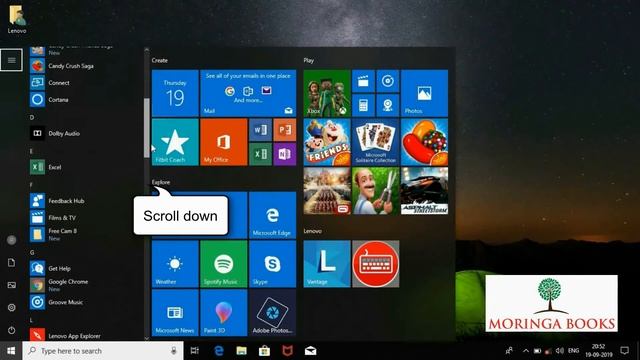Open the notification Action Center
The height and width of the screenshot is (360, 640).
(x=624, y=351)
